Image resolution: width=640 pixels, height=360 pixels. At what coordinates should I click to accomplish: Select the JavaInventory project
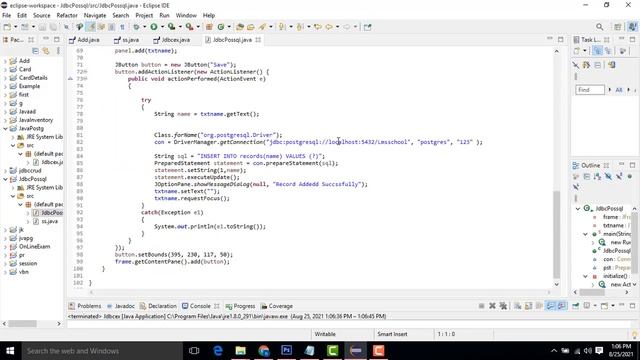36,120
